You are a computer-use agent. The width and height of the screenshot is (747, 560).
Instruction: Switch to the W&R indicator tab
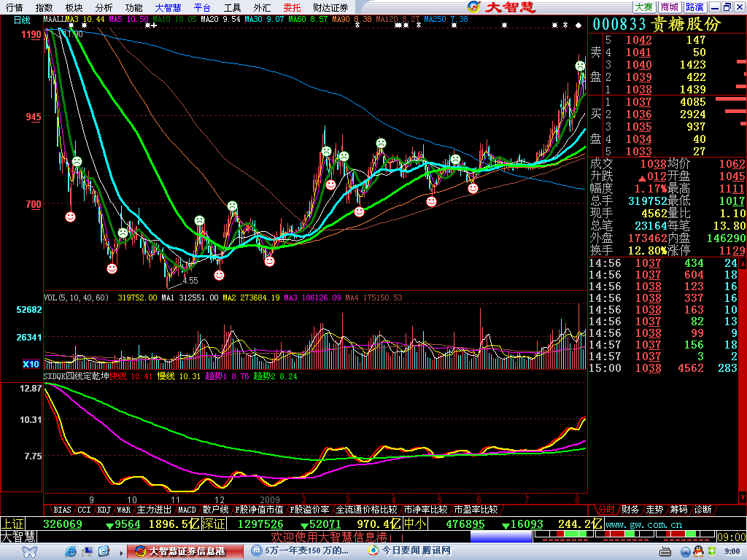point(124,510)
